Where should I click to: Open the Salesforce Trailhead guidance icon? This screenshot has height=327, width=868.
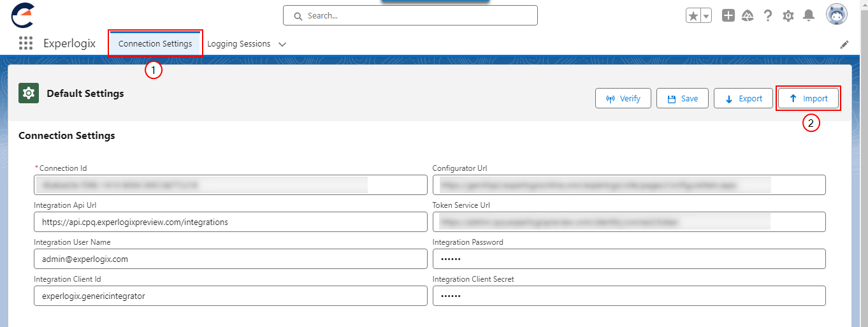(748, 16)
